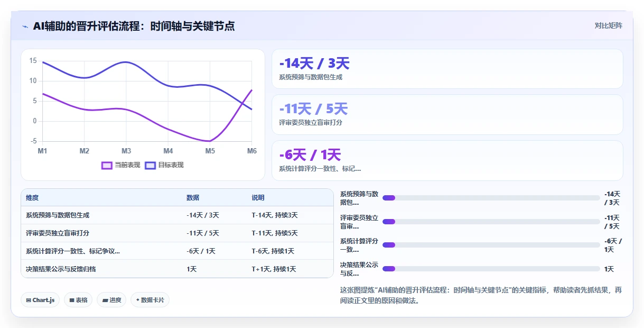Click table cell T-11天, 持续5天
The width and height of the screenshot is (644, 328).
point(275,233)
